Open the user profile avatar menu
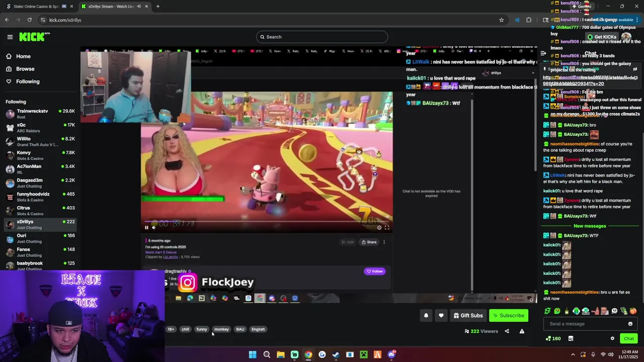This screenshot has width=644, height=362. pyautogui.click(x=626, y=37)
